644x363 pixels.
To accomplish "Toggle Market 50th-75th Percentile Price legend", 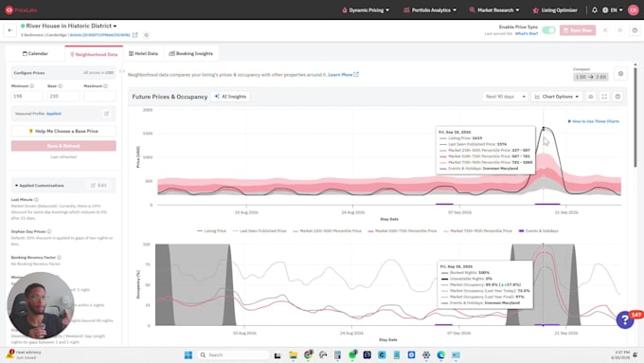I will [402, 231].
